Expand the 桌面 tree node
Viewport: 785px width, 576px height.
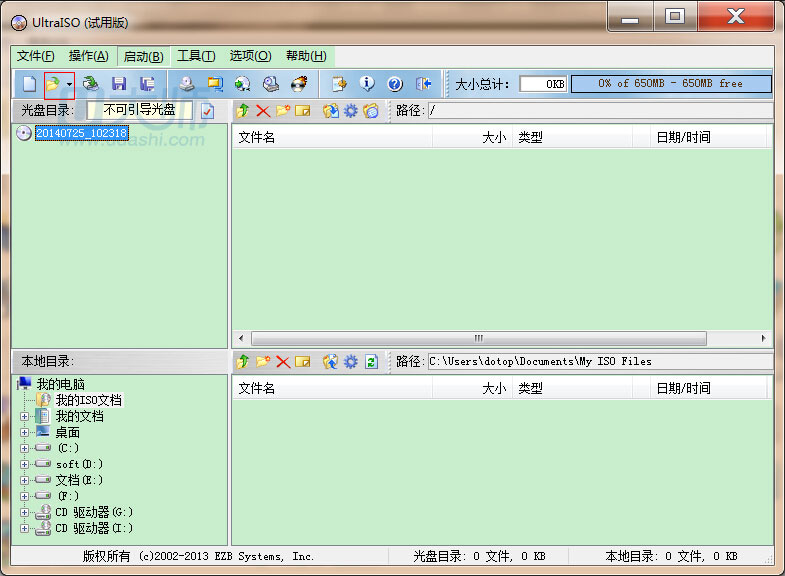point(25,432)
